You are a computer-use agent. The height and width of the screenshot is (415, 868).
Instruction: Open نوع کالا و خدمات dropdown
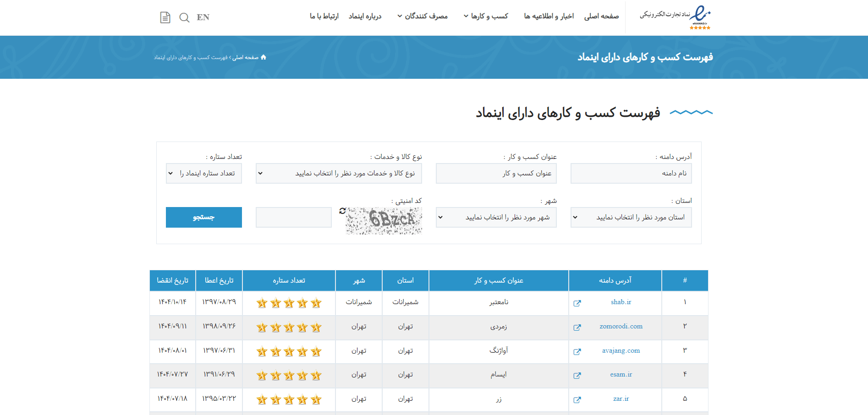click(x=339, y=173)
